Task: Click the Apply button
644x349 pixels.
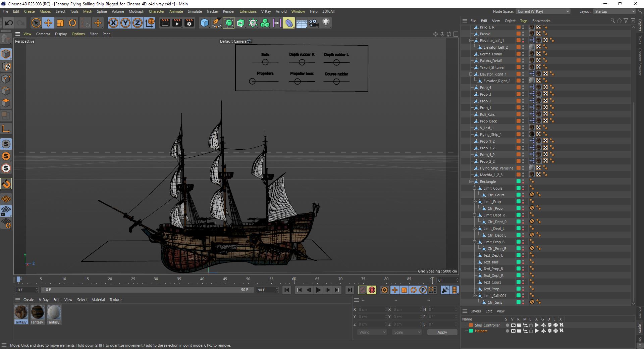Action: click(x=442, y=332)
